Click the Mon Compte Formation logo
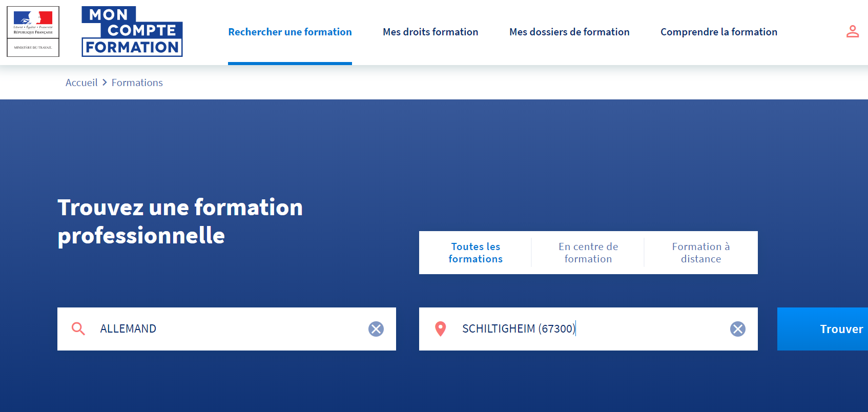This screenshot has height=412, width=868. 132,31
